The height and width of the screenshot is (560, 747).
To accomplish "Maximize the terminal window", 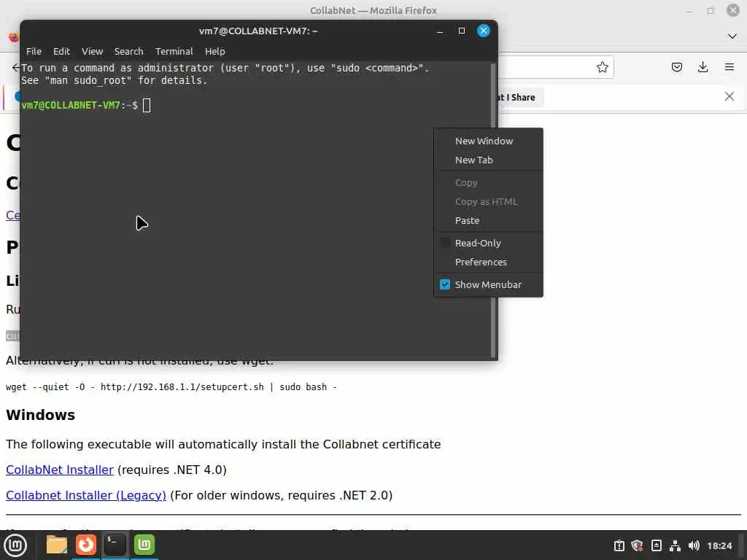I will [x=461, y=31].
